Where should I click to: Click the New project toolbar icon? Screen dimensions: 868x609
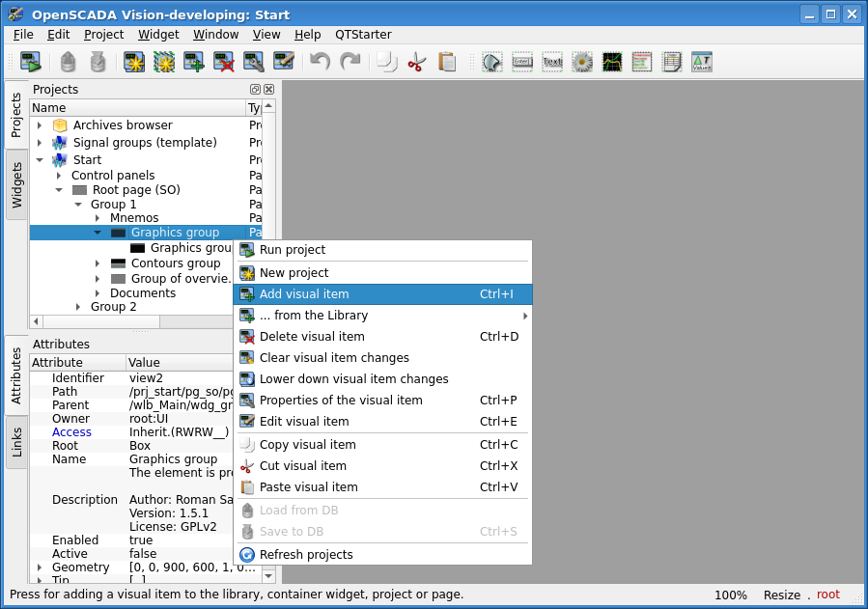[134, 62]
